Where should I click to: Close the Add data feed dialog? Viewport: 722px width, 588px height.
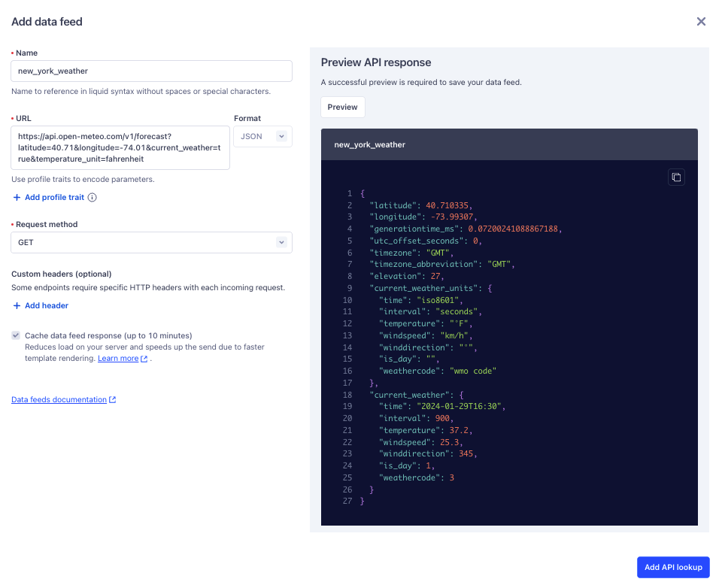pyautogui.click(x=701, y=21)
